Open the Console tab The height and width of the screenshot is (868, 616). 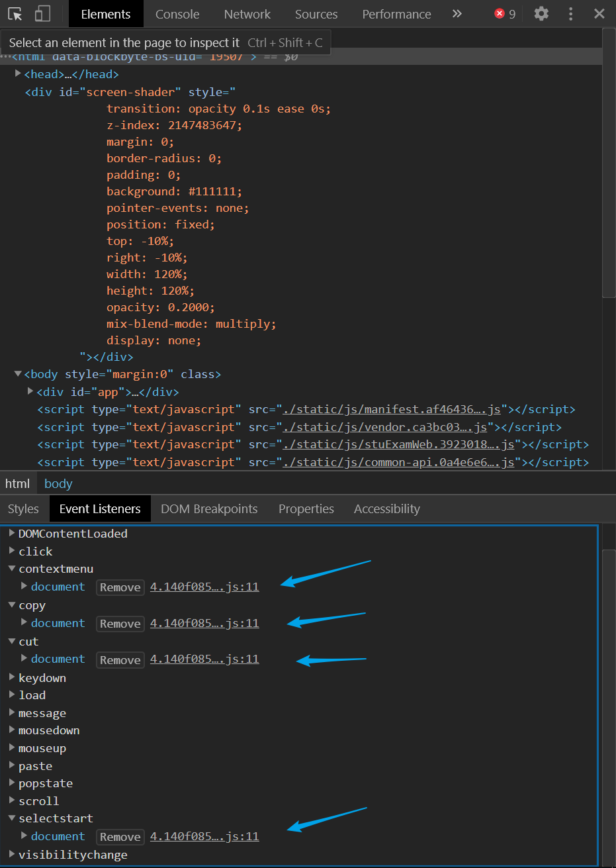click(x=177, y=14)
